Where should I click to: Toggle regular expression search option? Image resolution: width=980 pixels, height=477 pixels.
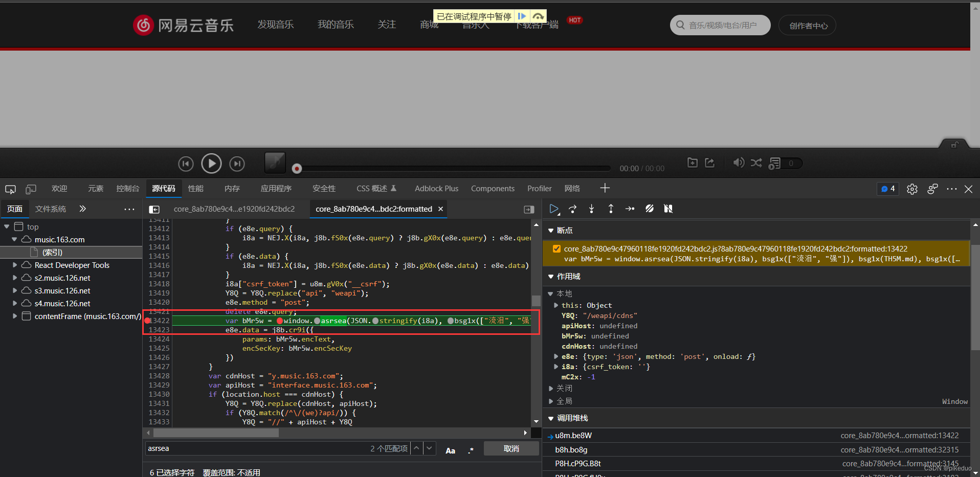471,450
